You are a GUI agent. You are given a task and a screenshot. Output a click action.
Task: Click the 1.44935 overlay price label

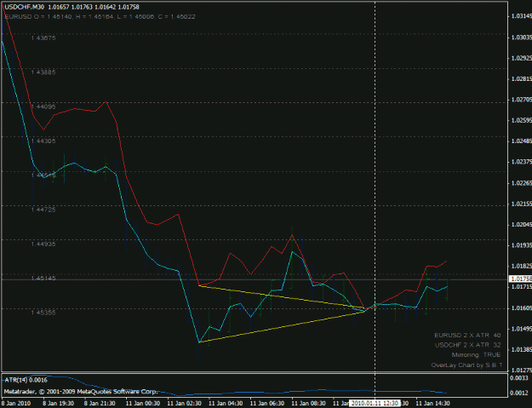coord(43,244)
